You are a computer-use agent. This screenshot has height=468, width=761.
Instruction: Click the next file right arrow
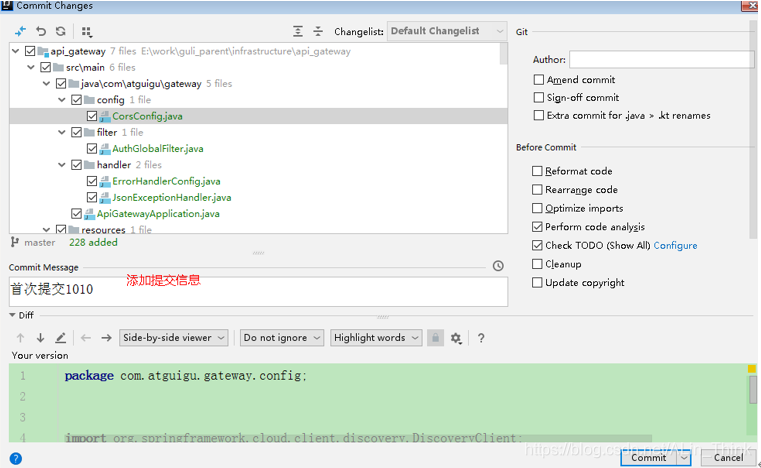(x=106, y=337)
